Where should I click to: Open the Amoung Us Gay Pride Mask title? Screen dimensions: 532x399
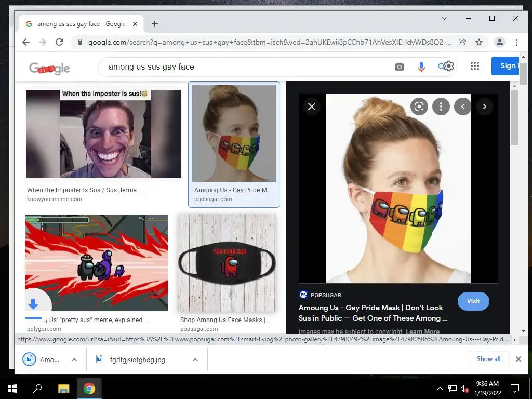pyautogui.click(x=373, y=313)
